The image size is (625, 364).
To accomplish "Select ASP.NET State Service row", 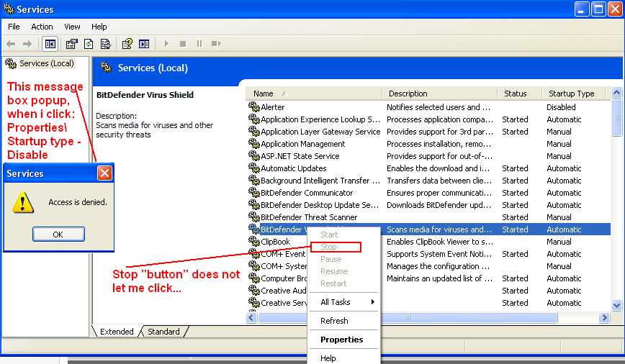I will pyautogui.click(x=428, y=155).
